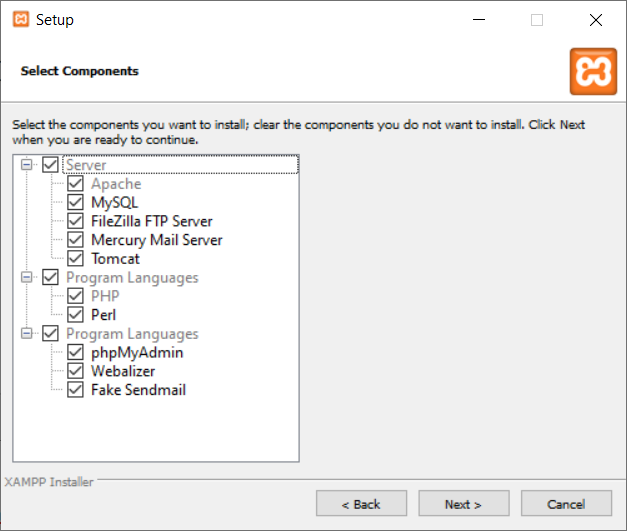
Task: Uncheck the MySQL component checkbox
Action: click(75, 202)
